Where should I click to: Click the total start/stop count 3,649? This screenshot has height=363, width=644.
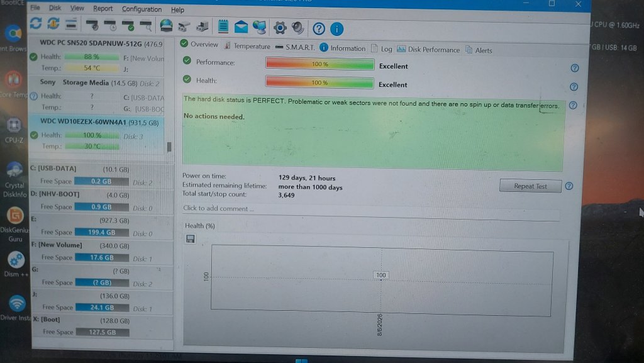point(286,196)
